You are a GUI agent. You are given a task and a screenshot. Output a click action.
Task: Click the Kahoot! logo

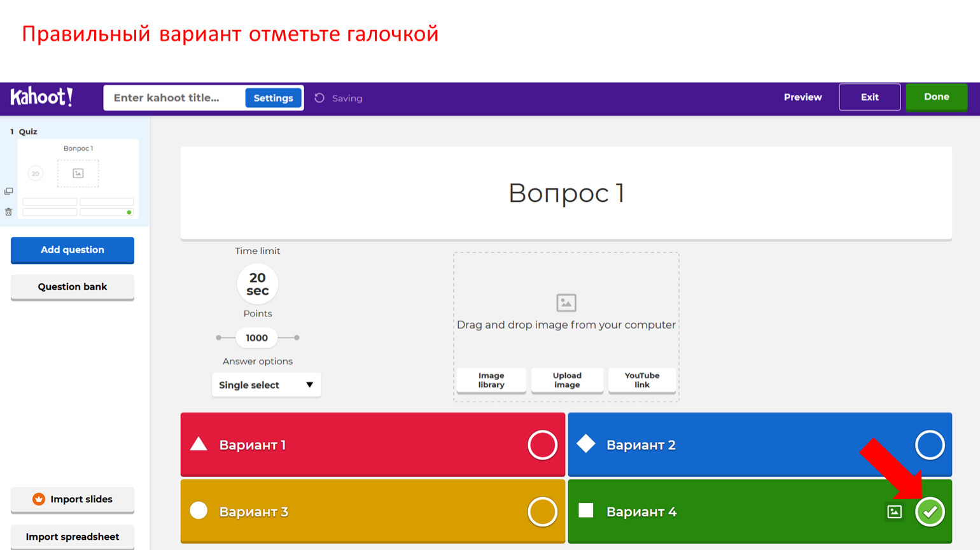[x=42, y=97]
